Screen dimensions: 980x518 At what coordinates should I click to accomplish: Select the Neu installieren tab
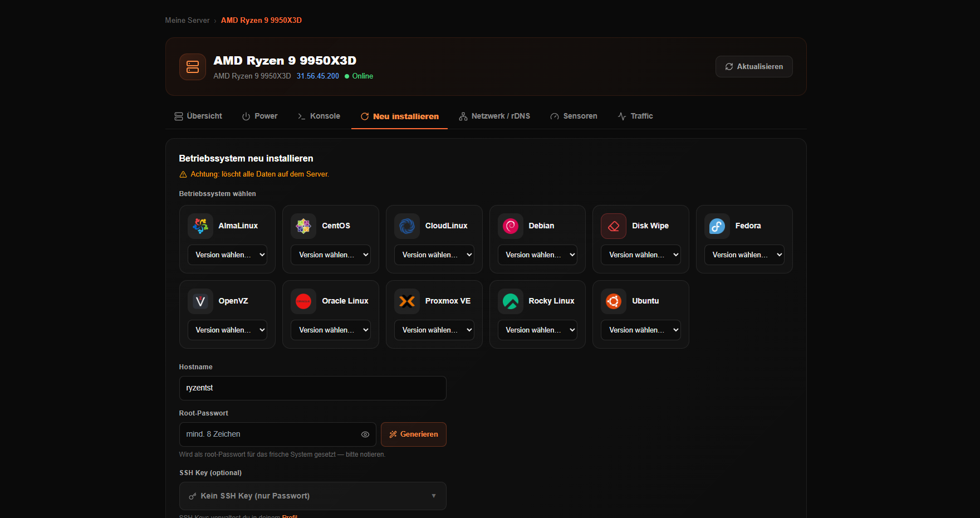pos(400,116)
